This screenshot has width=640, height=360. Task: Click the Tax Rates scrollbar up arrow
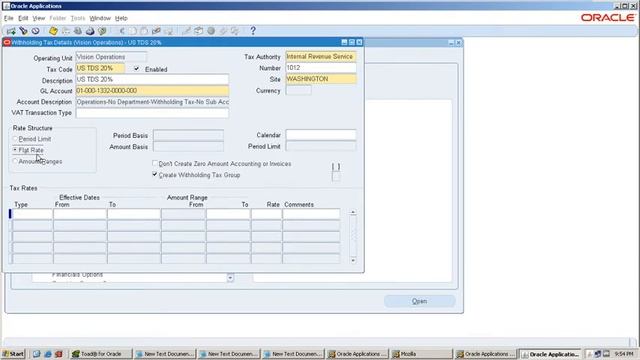[x=353, y=212]
